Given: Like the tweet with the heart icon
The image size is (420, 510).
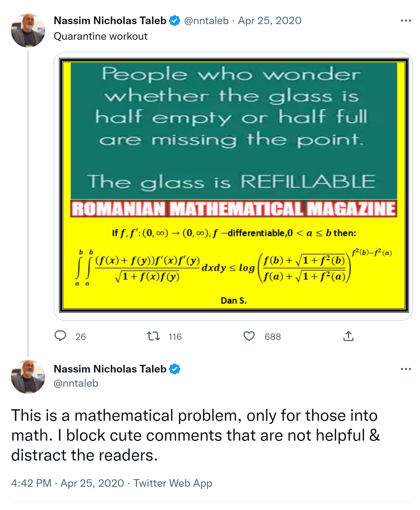Looking at the screenshot, I should [249, 336].
